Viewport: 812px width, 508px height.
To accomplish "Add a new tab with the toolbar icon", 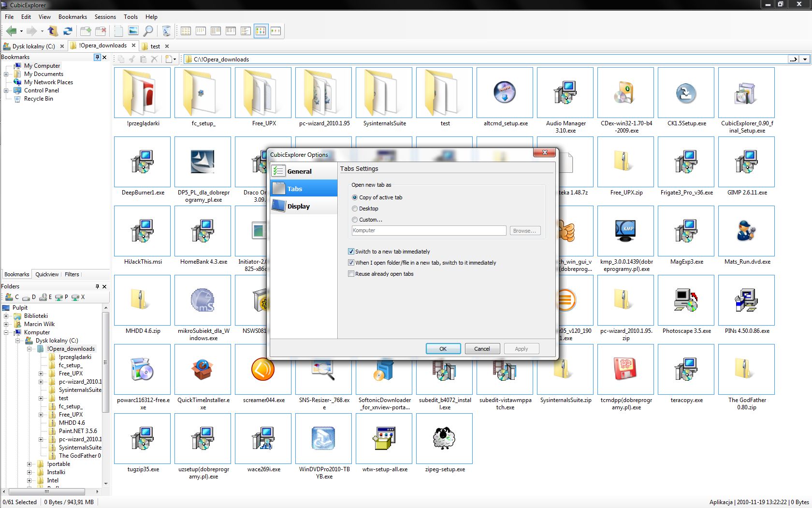I will click(x=86, y=31).
